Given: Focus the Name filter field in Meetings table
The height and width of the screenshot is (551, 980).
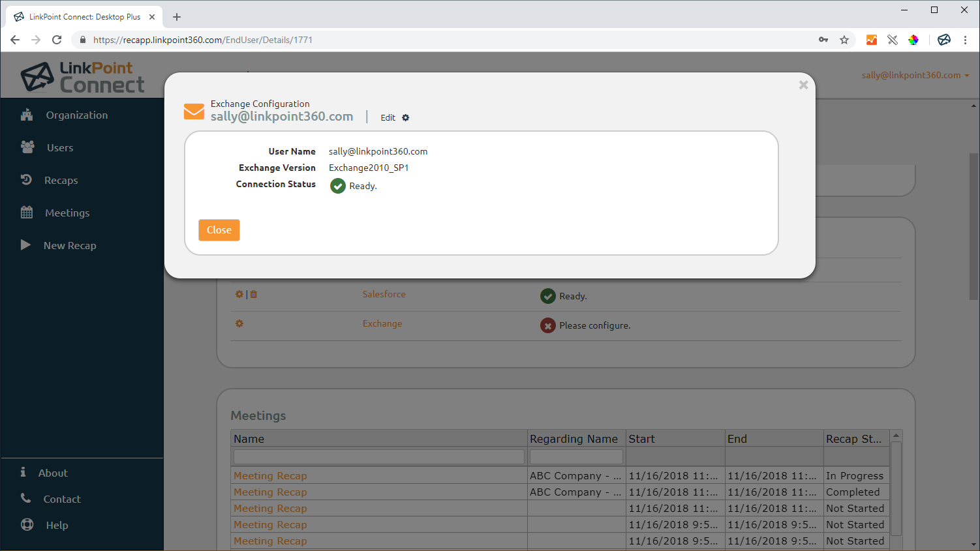Looking at the screenshot, I should (x=379, y=456).
